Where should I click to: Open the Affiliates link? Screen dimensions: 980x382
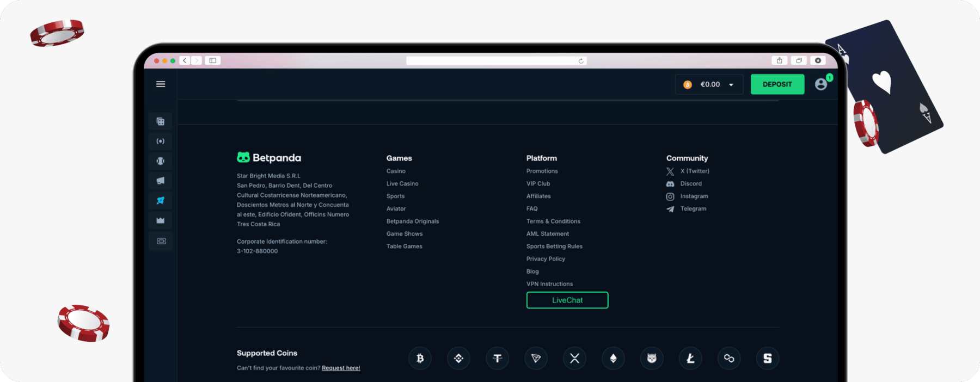[x=538, y=196]
